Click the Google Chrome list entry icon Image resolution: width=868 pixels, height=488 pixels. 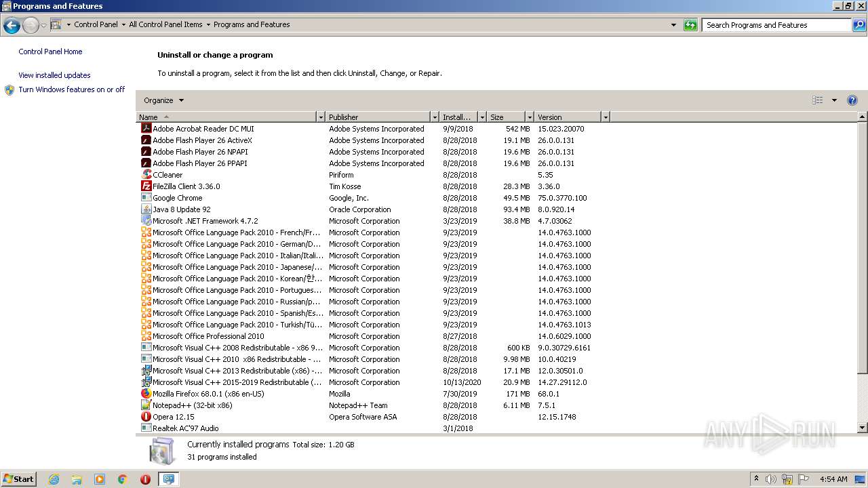tap(146, 198)
